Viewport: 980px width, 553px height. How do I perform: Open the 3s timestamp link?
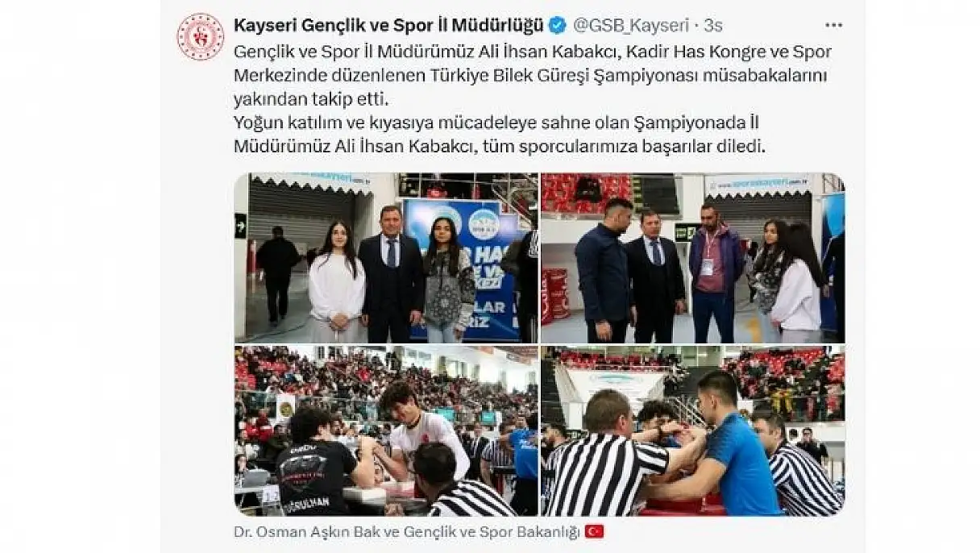pyautogui.click(x=713, y=25)
